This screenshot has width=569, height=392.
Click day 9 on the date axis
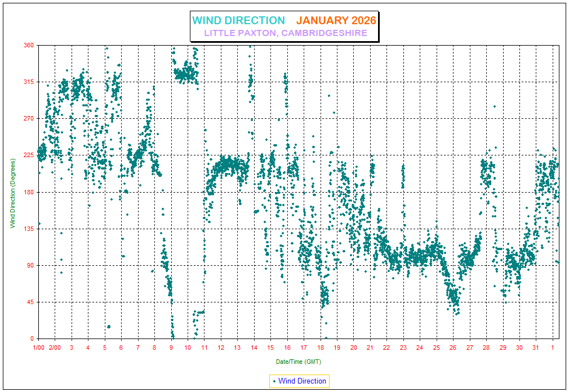171,348
